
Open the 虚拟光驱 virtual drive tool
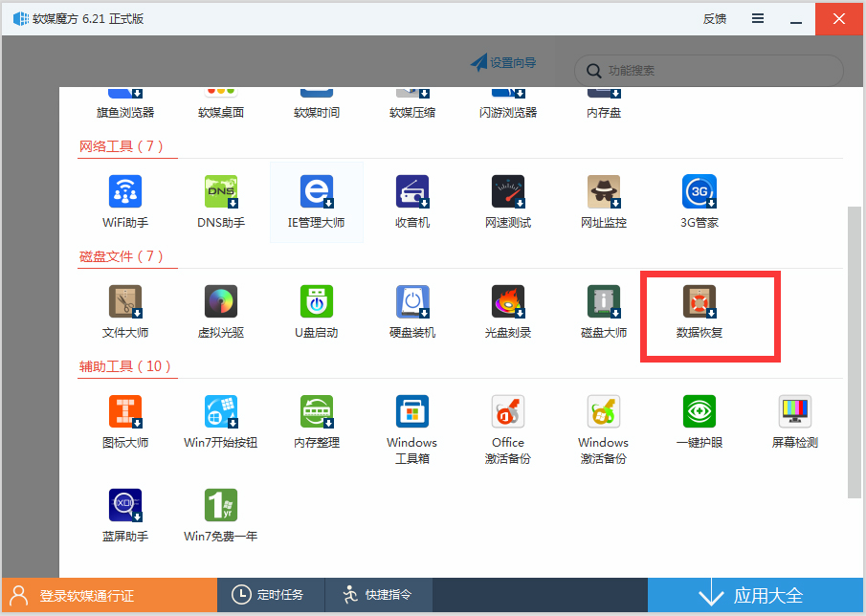coord(221,302)
